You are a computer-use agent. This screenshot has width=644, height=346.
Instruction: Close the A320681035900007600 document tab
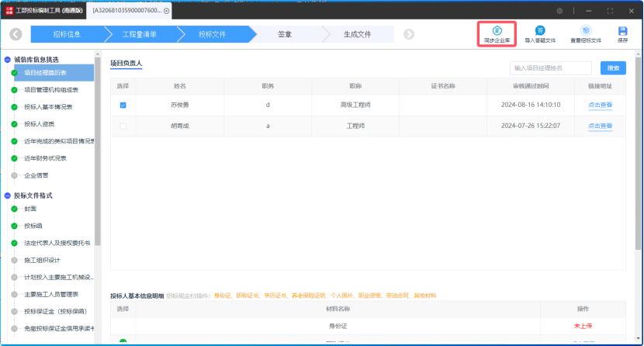tap(166, 11)
